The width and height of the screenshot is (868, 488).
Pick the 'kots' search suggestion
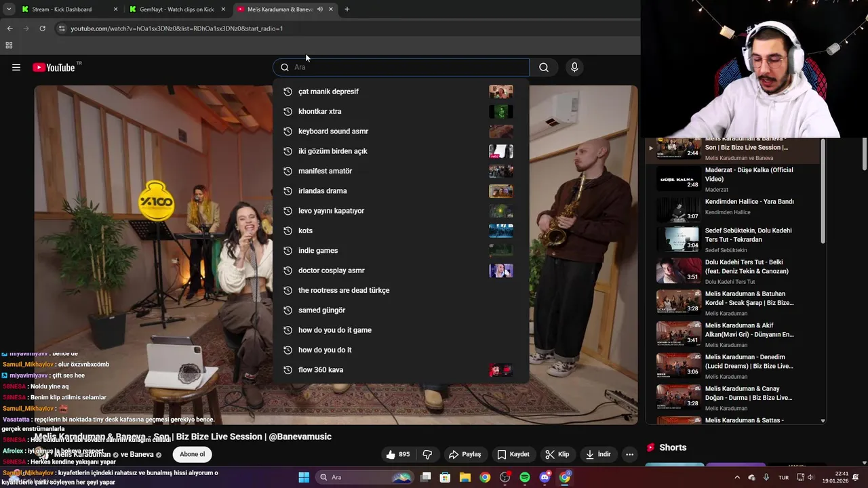tap(401, 230)
